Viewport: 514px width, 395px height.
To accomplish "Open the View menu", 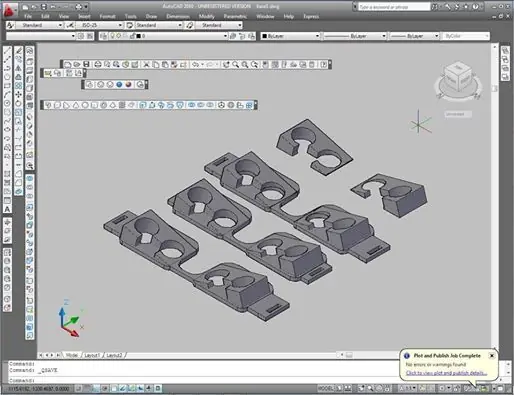I will pos(64,16).
